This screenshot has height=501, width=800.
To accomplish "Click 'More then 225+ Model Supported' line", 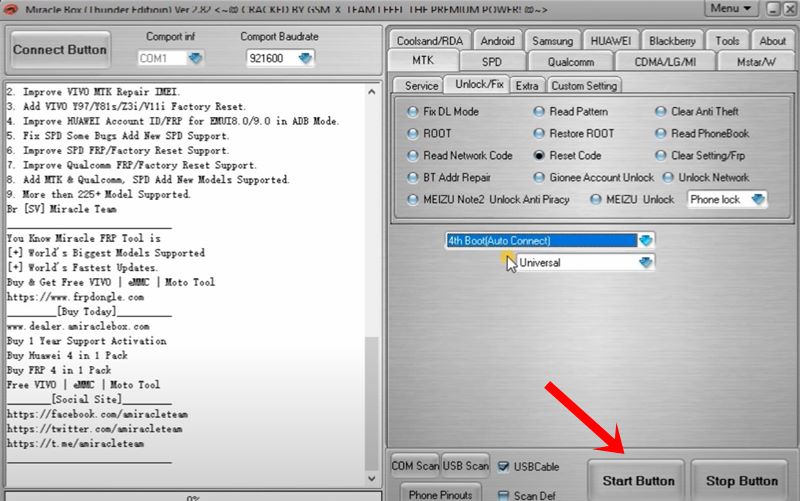I will (x=98, y=194).
